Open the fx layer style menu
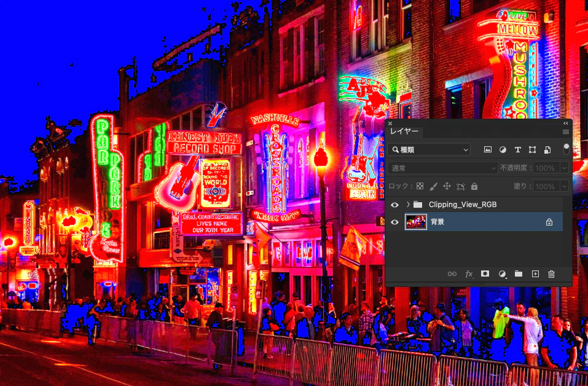 [x=469, y=274]
